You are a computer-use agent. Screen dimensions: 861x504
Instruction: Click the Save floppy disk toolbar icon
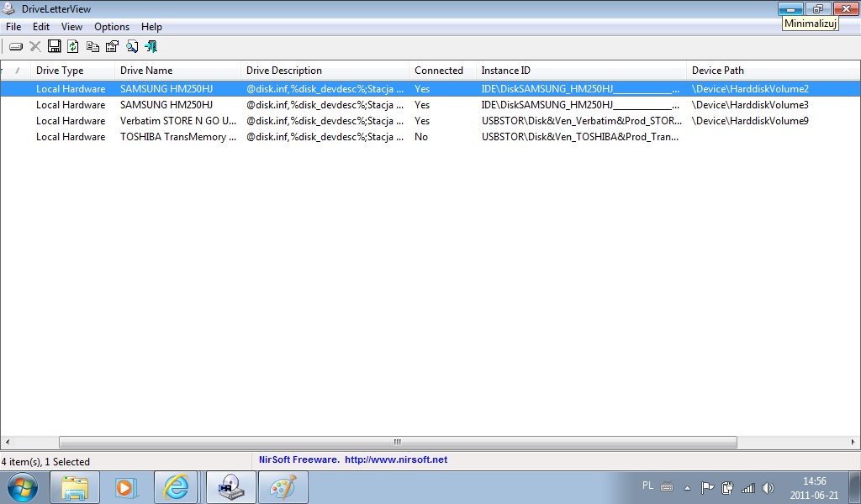[x=55, y=46]
